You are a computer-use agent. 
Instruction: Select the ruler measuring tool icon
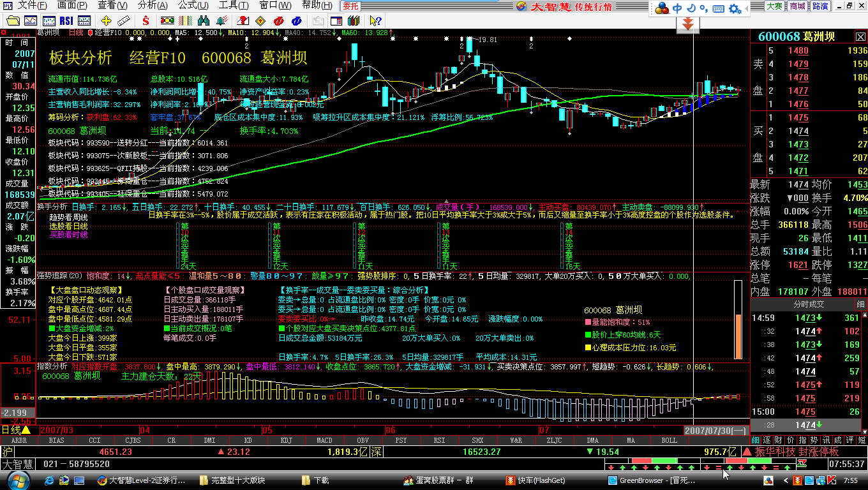[x=124, y=21]
